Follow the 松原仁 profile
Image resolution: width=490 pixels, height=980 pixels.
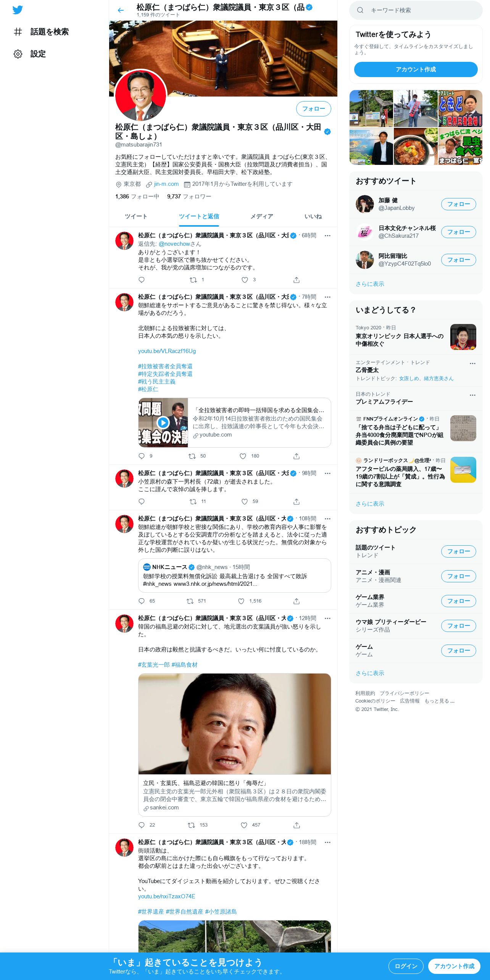313,109
